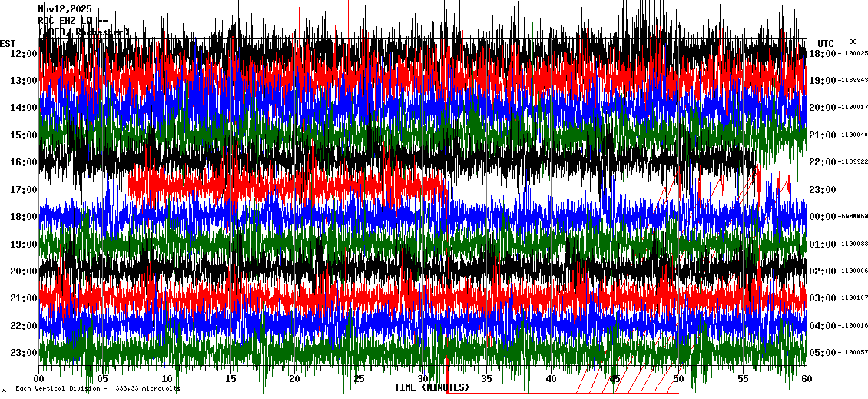
Task: Click the 23:00 EST row label
Action: point(25,353)
